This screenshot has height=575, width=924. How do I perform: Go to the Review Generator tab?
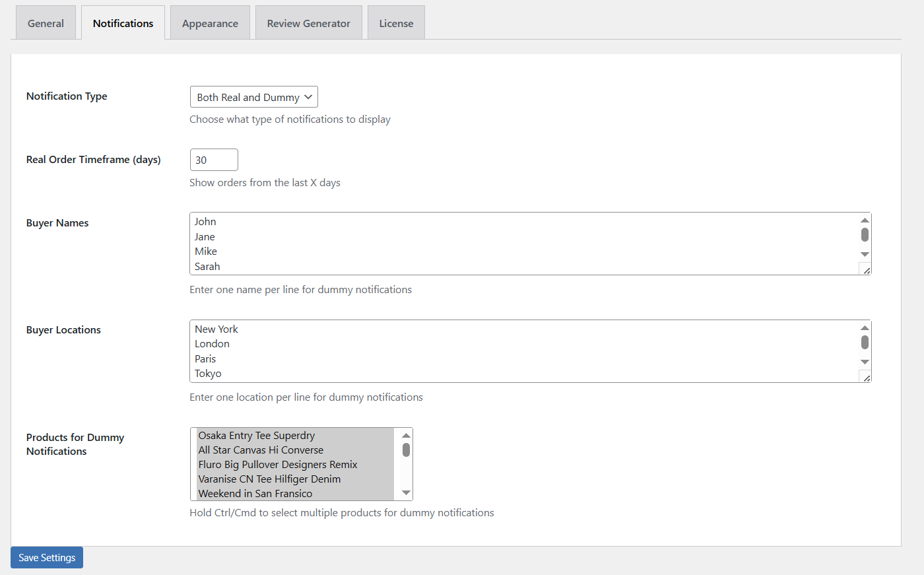pos(308,22)
